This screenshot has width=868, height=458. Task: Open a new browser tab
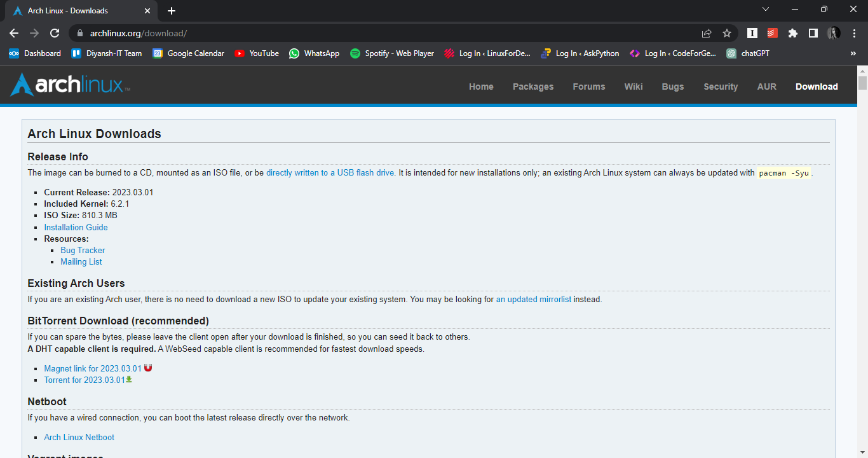point(172,11)
